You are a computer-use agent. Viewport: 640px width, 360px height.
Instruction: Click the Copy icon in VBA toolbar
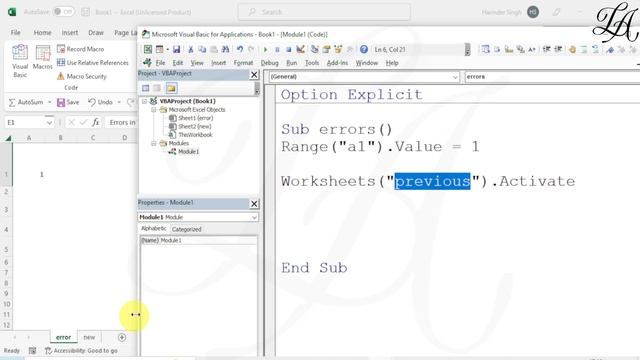pyautogui.click(x=202, y=49)
